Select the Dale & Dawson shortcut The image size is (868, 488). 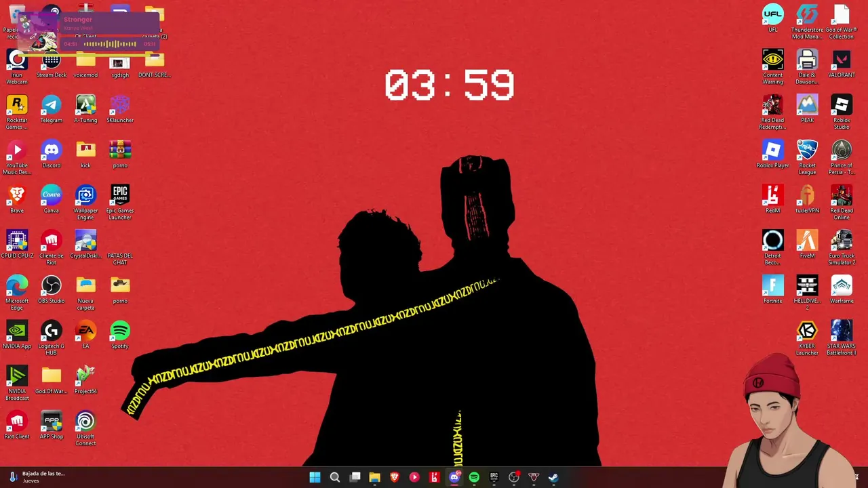[x=807, y=67]
